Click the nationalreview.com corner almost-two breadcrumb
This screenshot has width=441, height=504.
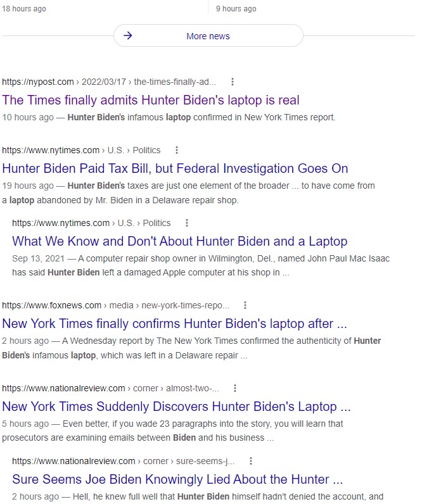tap(110, 388)
